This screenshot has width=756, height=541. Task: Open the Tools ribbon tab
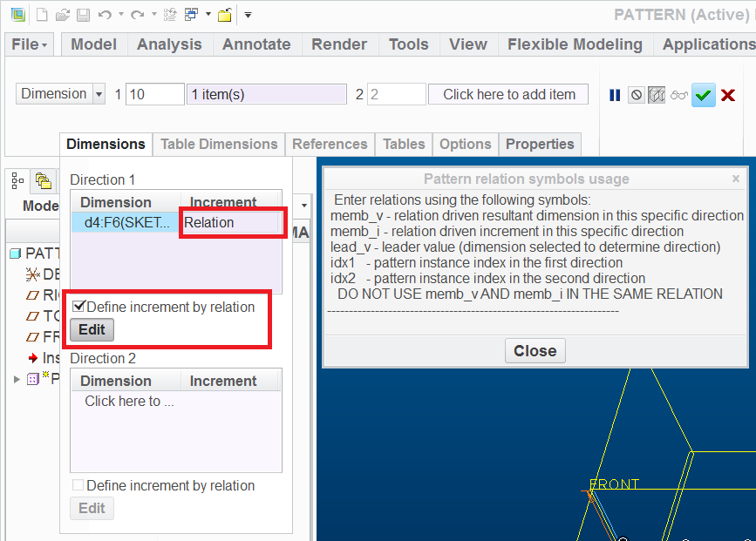click(409, 44)
